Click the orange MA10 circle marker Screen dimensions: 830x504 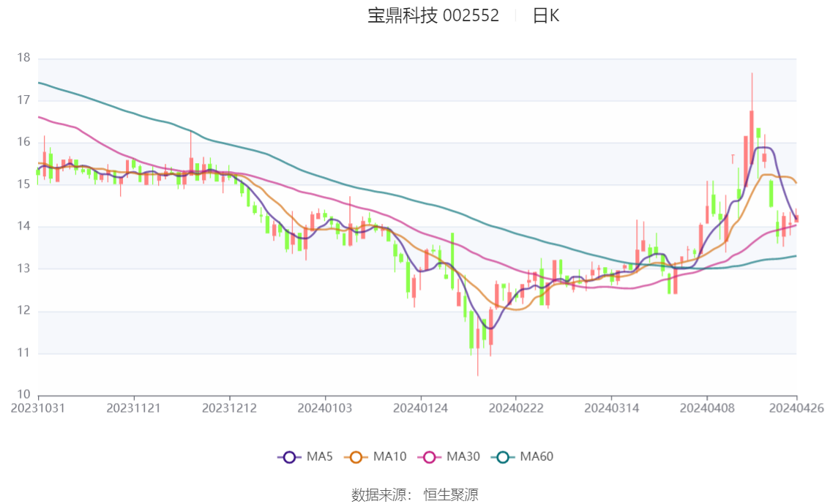[x=356, y=457]
